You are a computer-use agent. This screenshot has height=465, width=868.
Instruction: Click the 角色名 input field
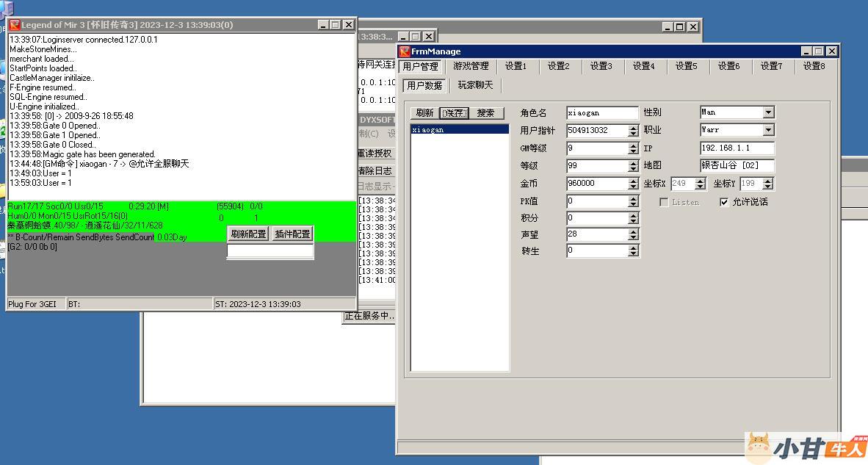pyautogui.click(x=602, y=113)
